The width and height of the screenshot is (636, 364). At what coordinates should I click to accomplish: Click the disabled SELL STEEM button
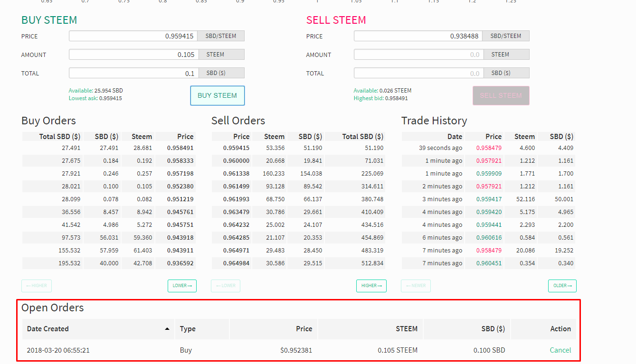coord(501,95)
